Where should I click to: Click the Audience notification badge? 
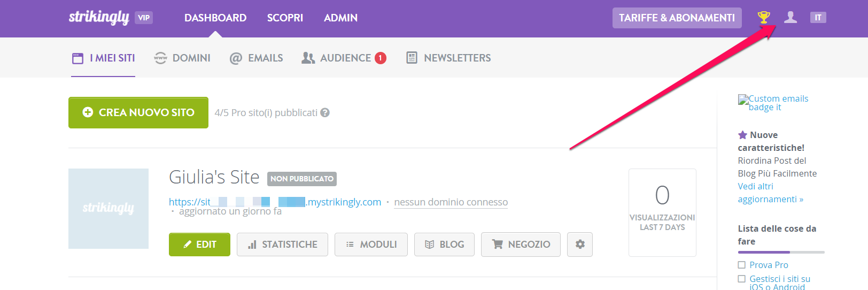pos(381,58)
